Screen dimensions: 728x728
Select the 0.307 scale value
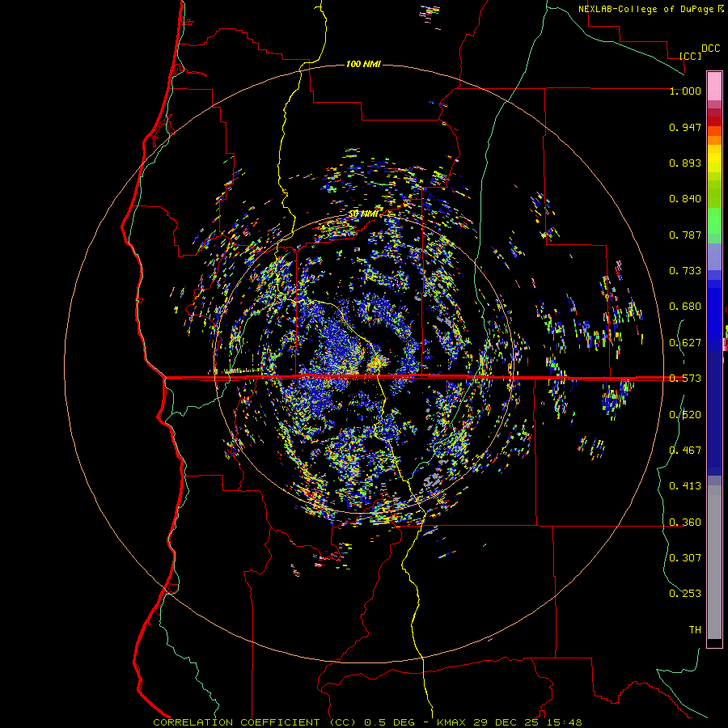[685, 557]
